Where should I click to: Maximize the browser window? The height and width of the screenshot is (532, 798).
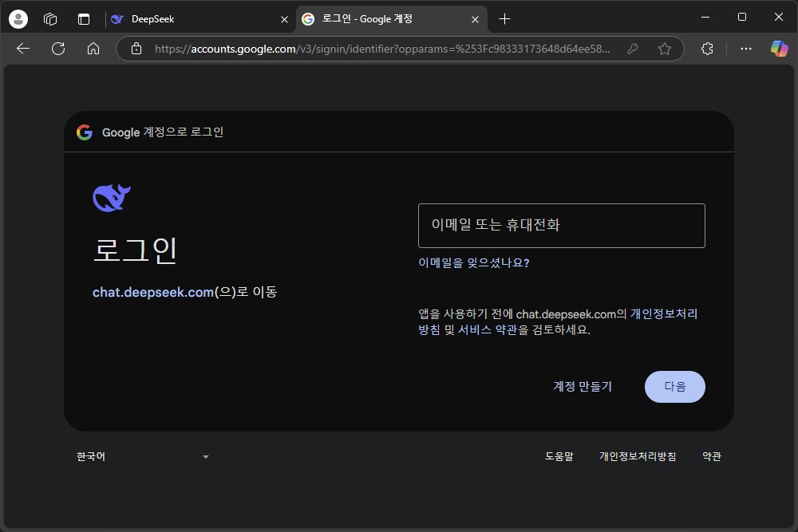(x=742, y=18)
